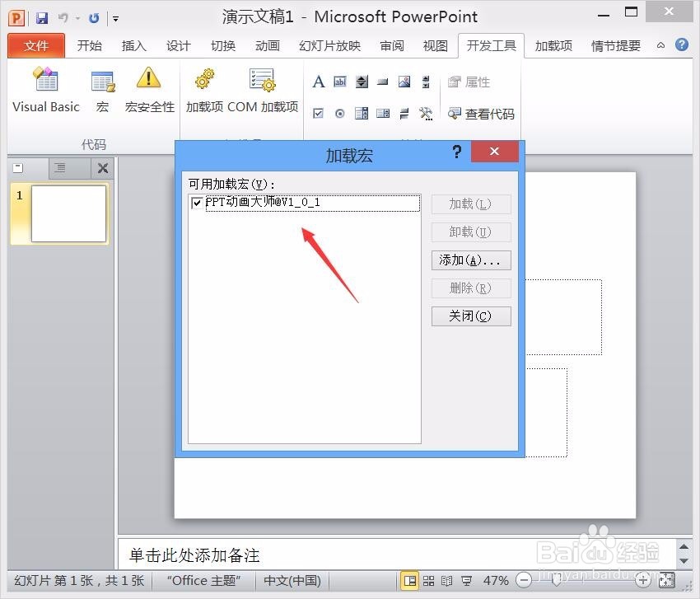Viewport: 700px width, 599px height.
Task: Open the Visual Basic editor
Action: (x=45, y=89)
